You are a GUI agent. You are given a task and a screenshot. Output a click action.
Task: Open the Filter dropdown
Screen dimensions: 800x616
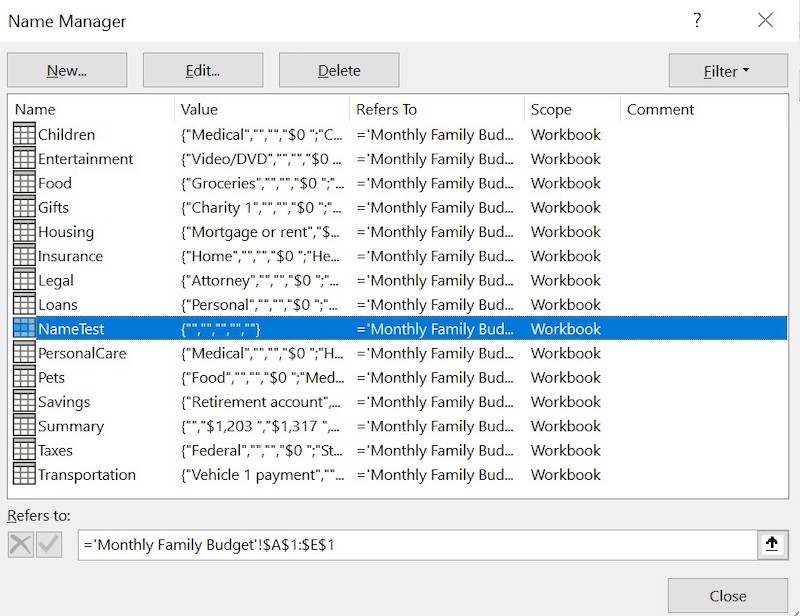click(x=728, y=69)
